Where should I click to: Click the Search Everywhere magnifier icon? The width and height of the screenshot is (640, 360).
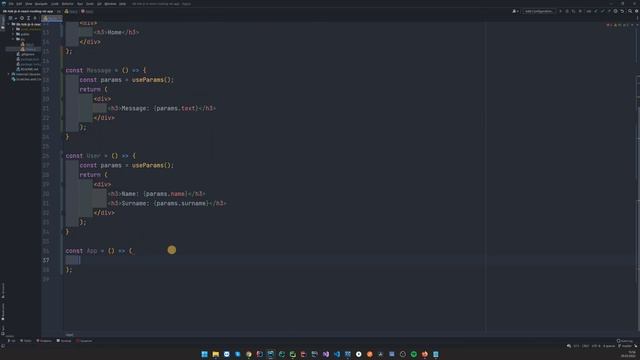(x=630, y=11)
